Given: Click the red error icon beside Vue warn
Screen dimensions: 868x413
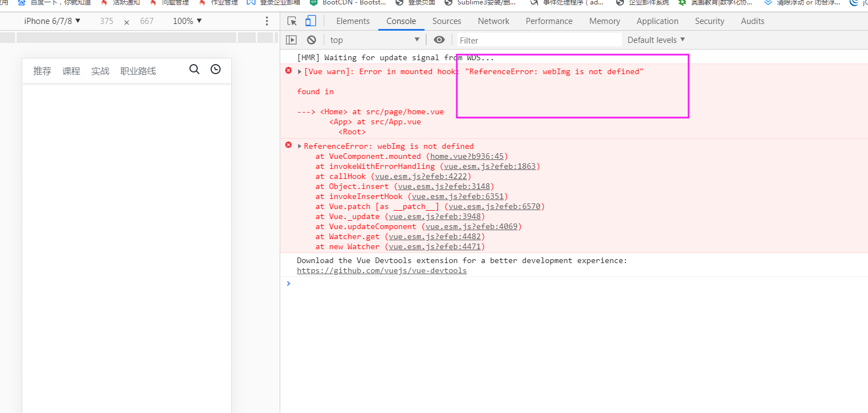Looking at the screenshot, I should tap(289, 71).
